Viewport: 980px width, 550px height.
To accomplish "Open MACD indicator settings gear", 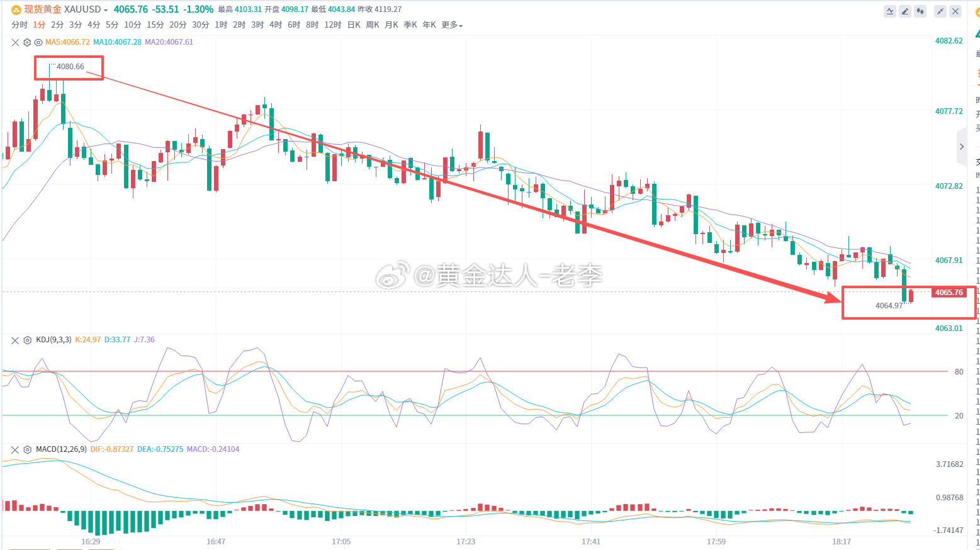I will 27,449.
